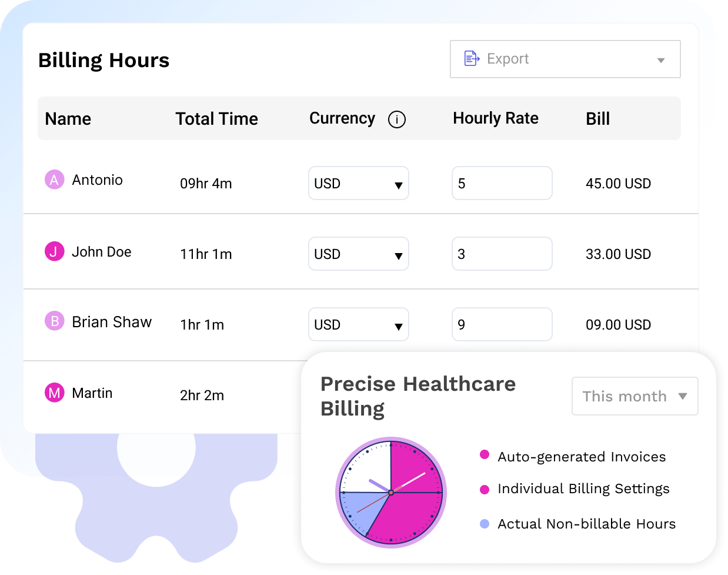The height and width of the screenshot is (575, 728).
Task: Click the 1hr 1m total time
Action: 202,325
